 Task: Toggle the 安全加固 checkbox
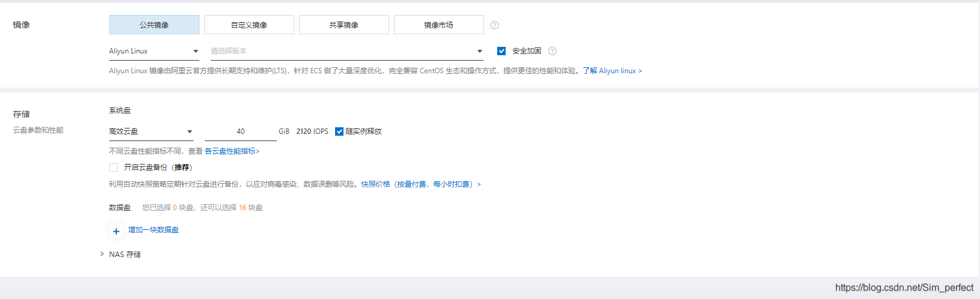pyautogui.click(x=501, y=51)
